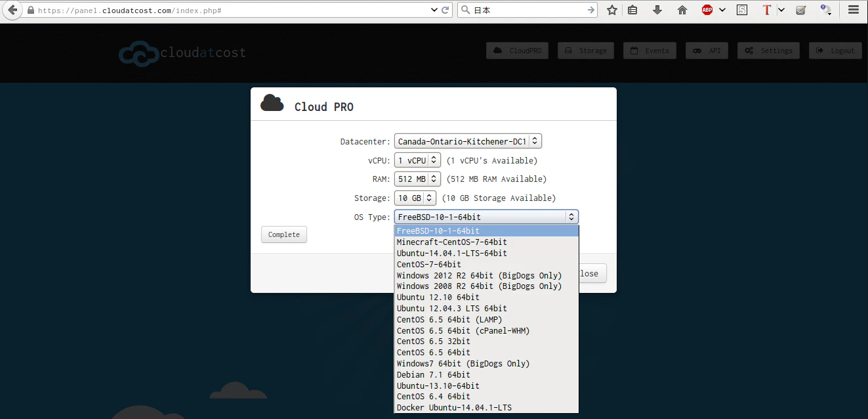Click the Adblock Plus ABP icon
Screen dimensions: 868x419
click(707, 11)
